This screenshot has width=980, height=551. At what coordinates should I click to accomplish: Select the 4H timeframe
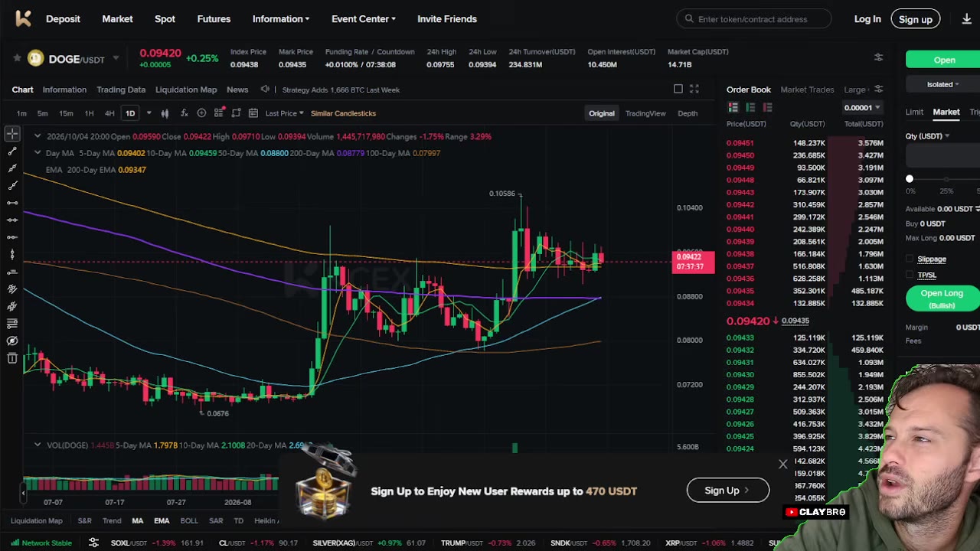coord(109,113)
